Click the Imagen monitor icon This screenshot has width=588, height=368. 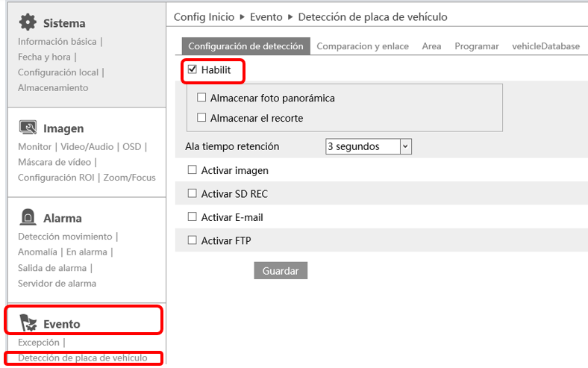28,128
